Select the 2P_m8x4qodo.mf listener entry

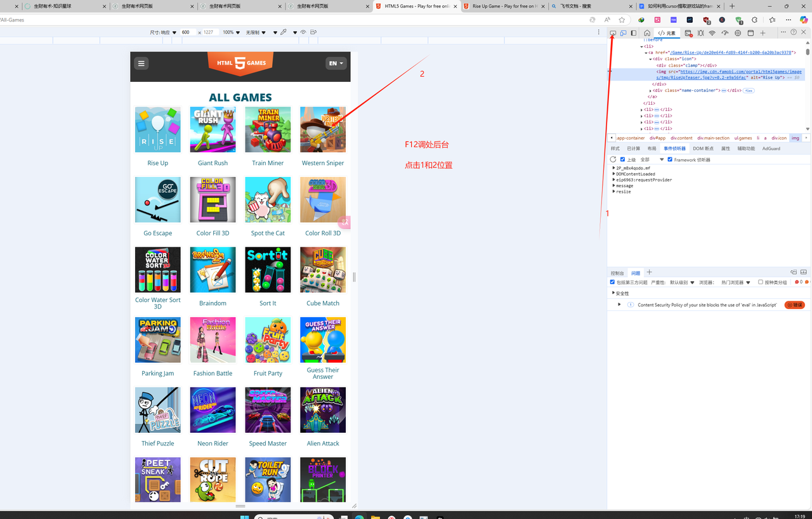click(633, 168)
